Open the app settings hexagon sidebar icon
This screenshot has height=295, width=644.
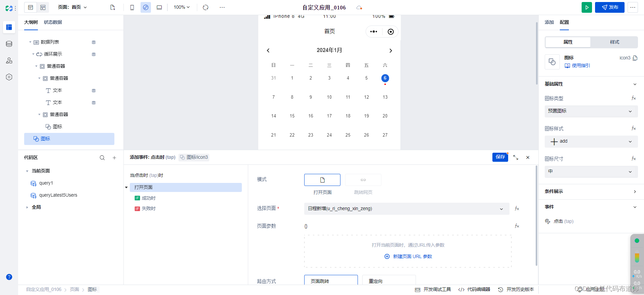(9, 77)
